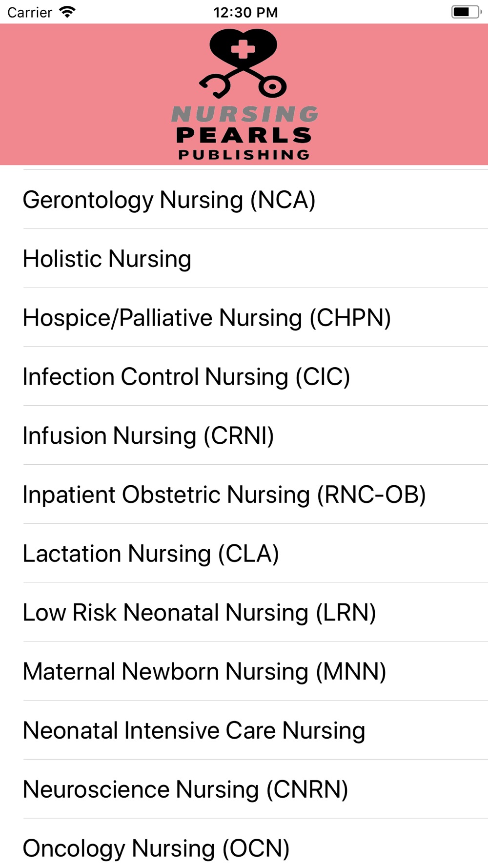The height and width of the screenshot is (868, 488).
Task: Tap the 12:30 PM clock display
Action: point(245,12)
